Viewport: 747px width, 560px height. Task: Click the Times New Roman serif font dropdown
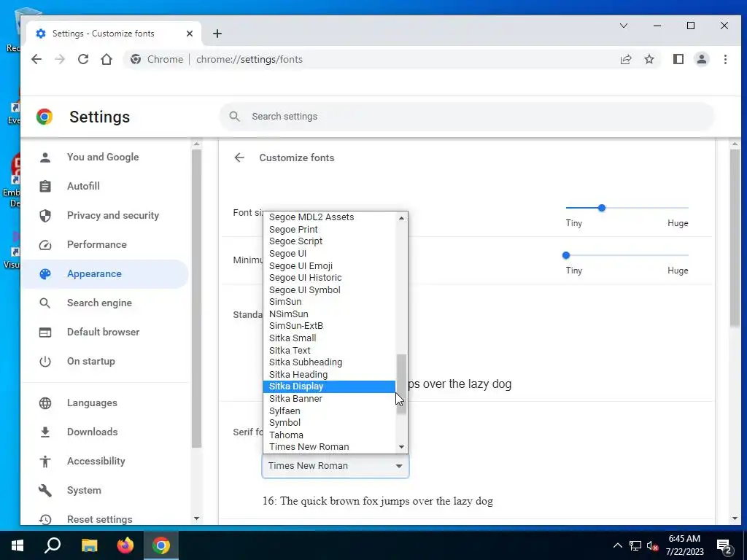tap(336, 466)
